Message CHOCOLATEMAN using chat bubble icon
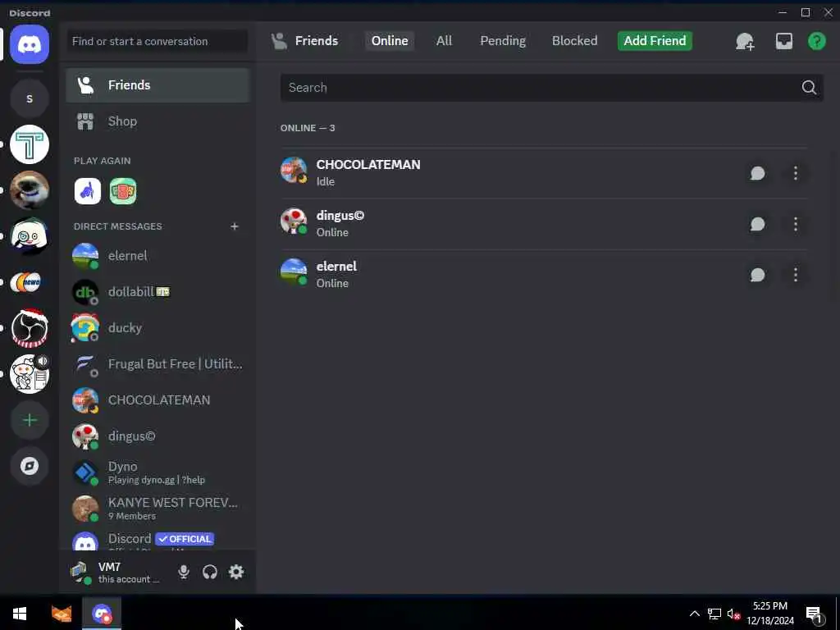 point(757,173)
